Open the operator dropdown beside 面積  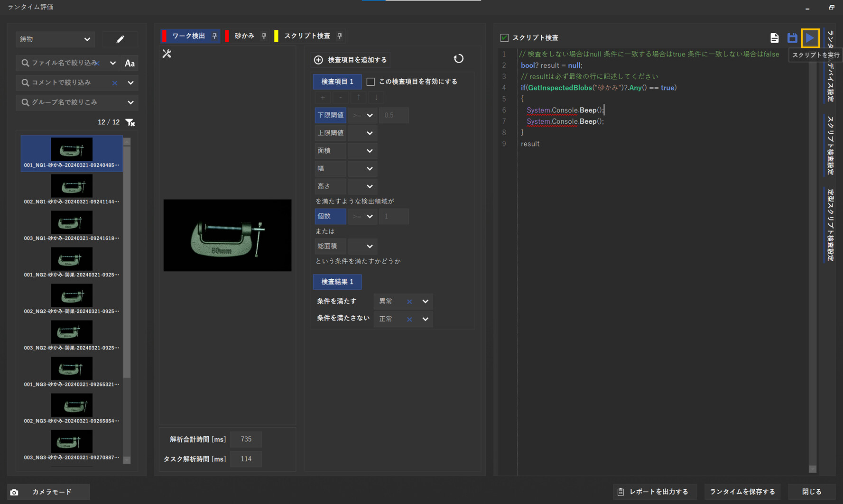tap(362, 151)
